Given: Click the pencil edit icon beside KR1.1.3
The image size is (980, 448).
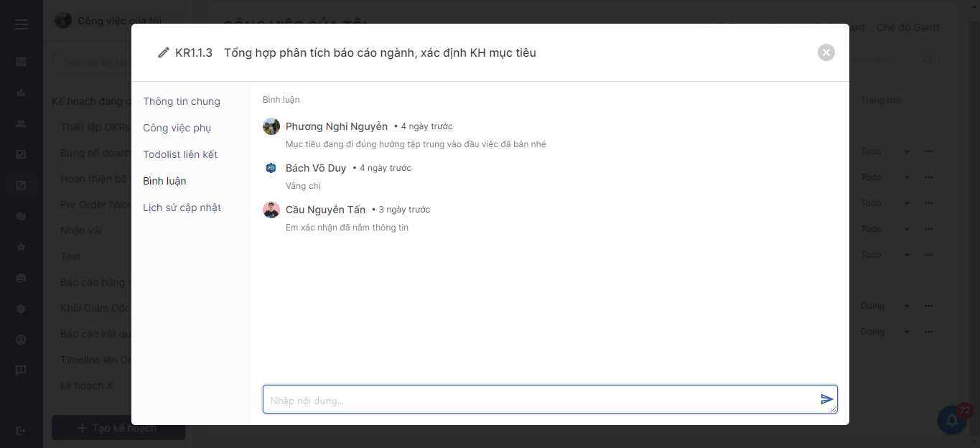Looking at the screenshot, I should (164, 52).
